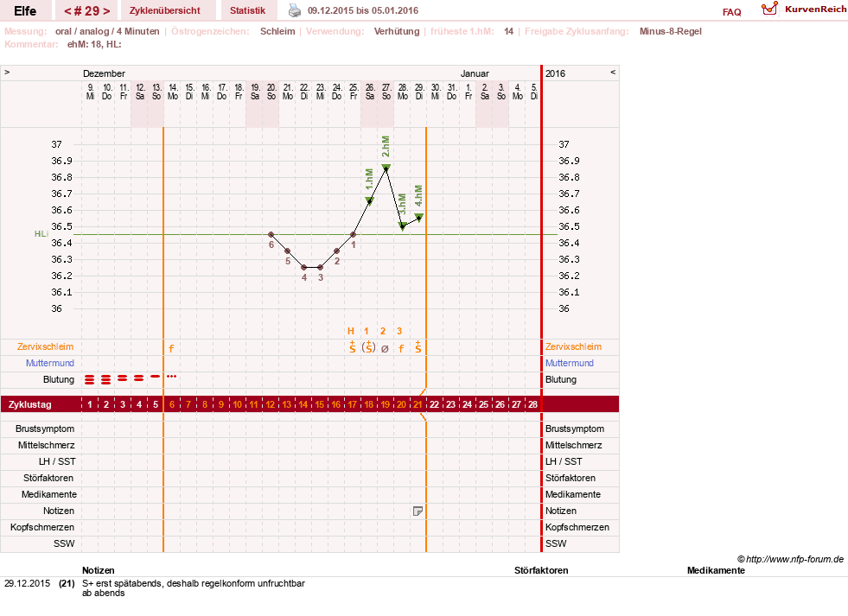The width and height of the screenshot is (848, 616).
Task: Select the temperature point labeled 1
Action: pos(354,234)
